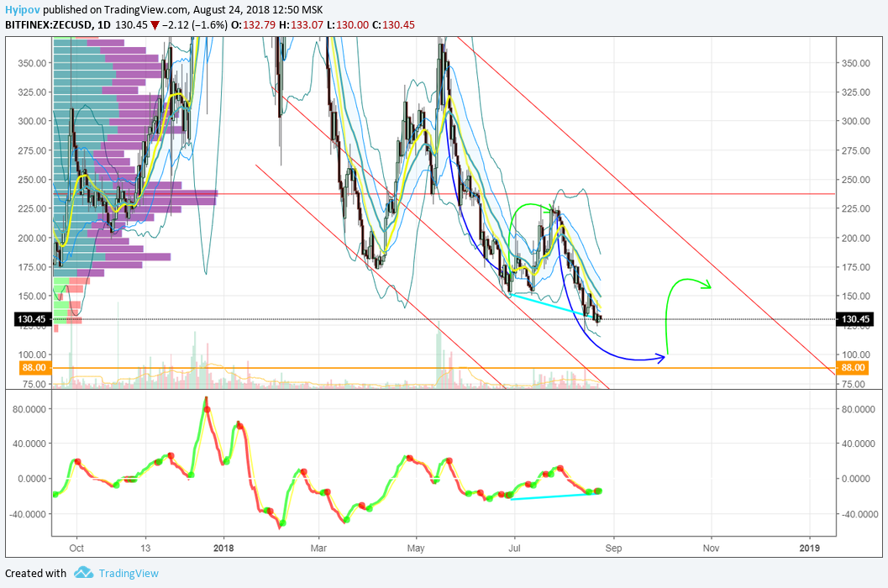Click 350.00 on the right price axis
The width and height of the screenshot is (888, 588).
[856, 63]
